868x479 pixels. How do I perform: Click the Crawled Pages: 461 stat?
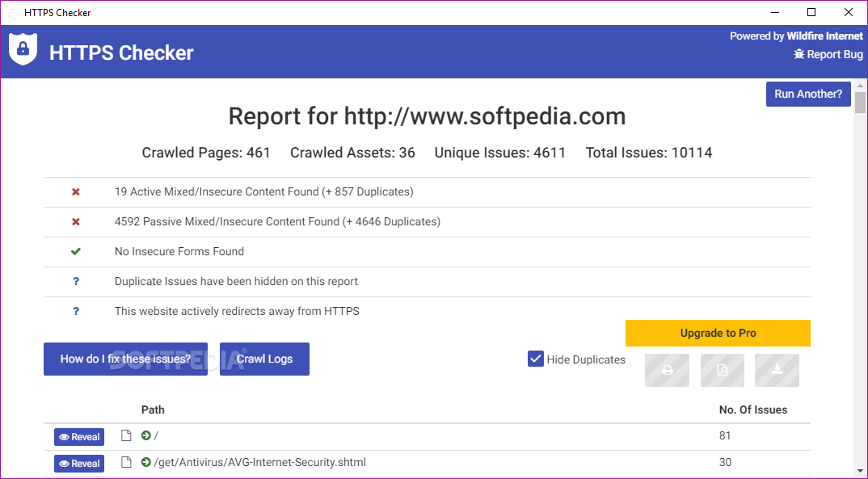point(206,153)
